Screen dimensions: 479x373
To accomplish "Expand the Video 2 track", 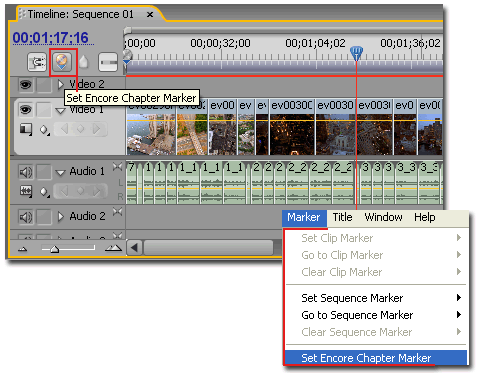I will tap(60, 84).
